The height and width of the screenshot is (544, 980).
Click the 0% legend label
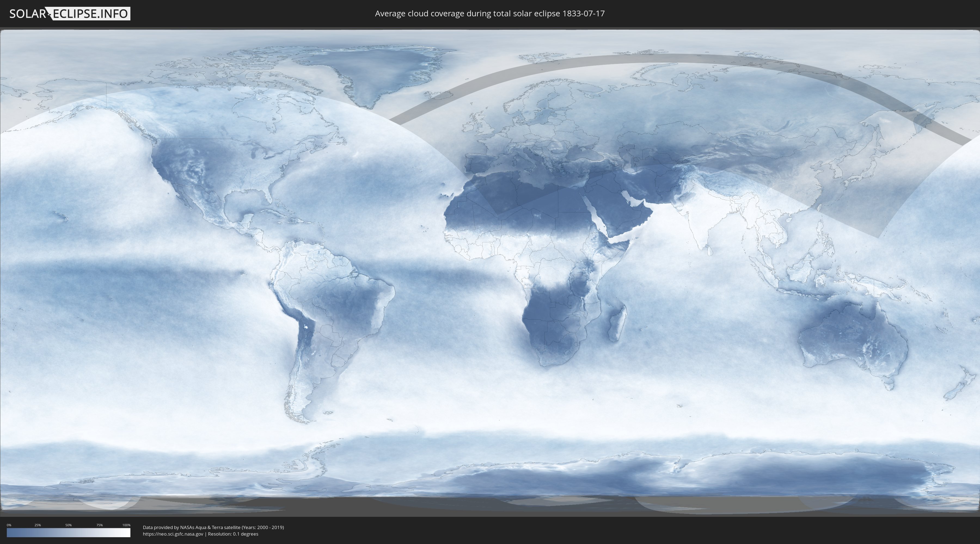click(9, 525)
